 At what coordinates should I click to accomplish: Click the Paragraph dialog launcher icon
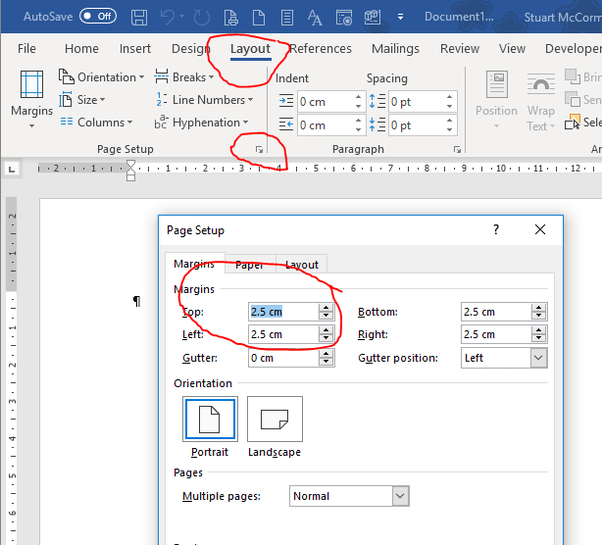pyautogui.click(x=457, y=150)
